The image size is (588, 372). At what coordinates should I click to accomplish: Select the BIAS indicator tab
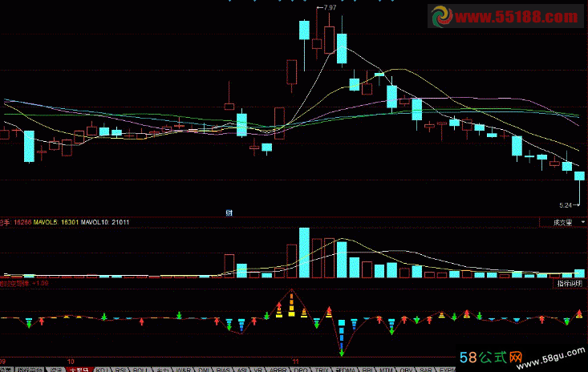(x=223, y=370)
